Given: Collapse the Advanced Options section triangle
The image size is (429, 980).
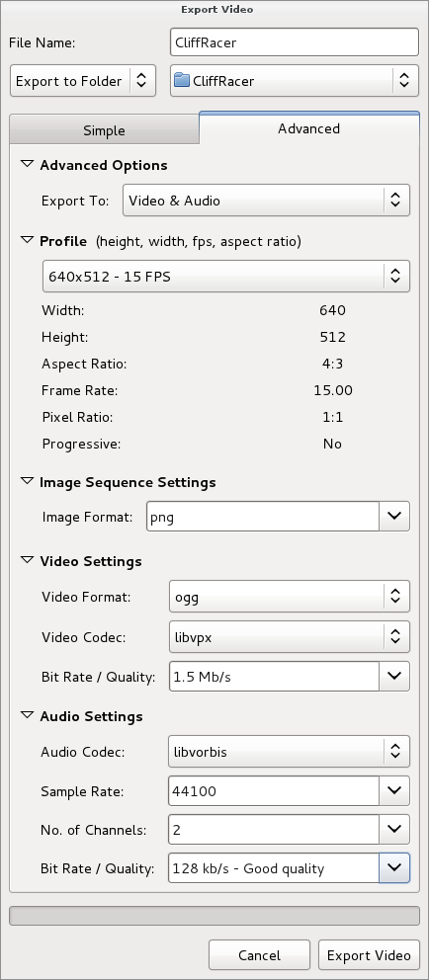Looking at the screenshot, I should coord(27,164).
